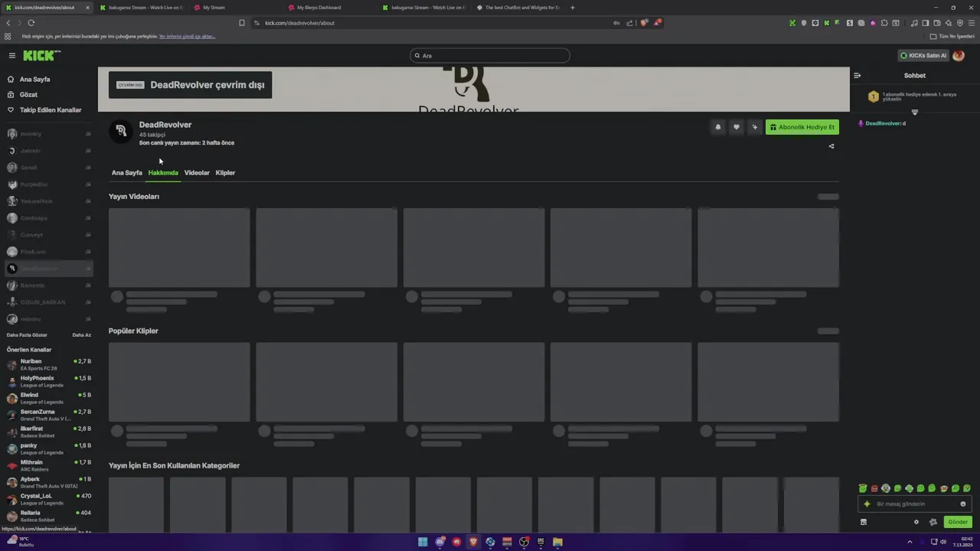This screenshot has width=980, height=551.
Task: Switch to The best ChatBot and Widgets tab
Action: 518,8
